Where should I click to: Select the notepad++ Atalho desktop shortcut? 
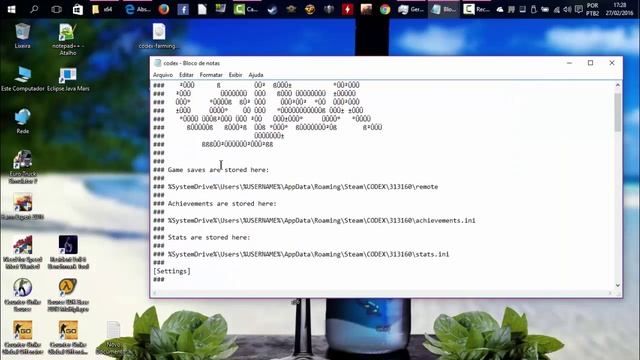click(x=68, y=39)
